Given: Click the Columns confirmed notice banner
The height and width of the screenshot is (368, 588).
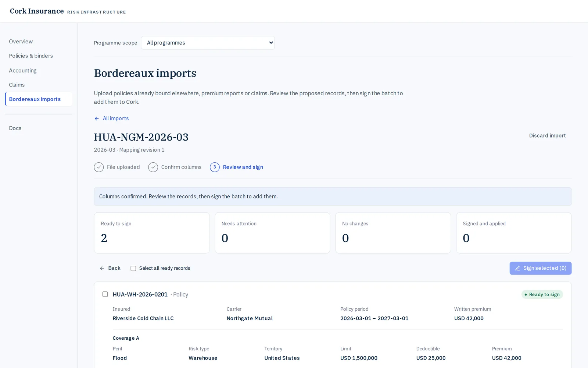Looking at the screenshot, I should click(x=333, y=197).
